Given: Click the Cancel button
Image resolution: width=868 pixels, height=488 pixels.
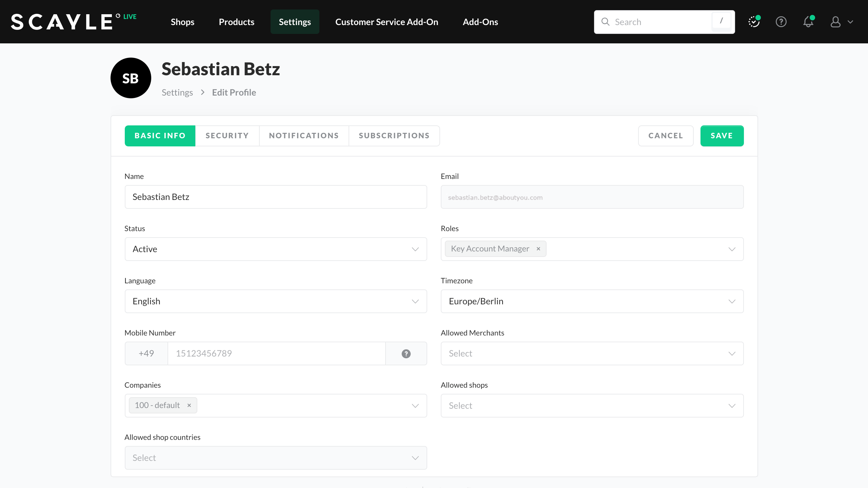Looking at the screenshot, I should coord(665,136).
